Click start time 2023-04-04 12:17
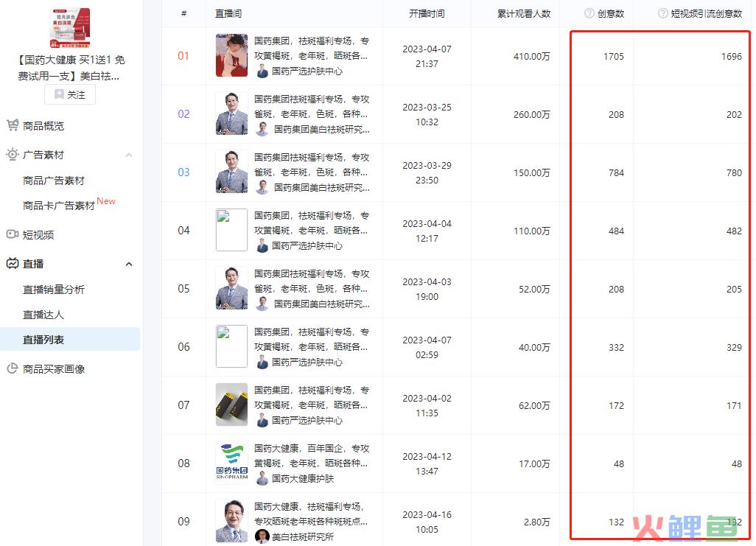Screen dimensions: 756x546 click(x=427, y=231)
